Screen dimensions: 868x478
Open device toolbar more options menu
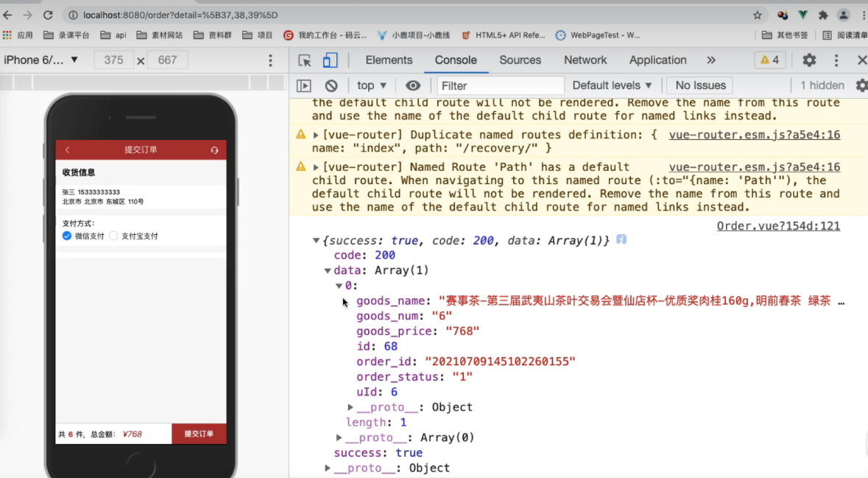[x=271, y=60]
